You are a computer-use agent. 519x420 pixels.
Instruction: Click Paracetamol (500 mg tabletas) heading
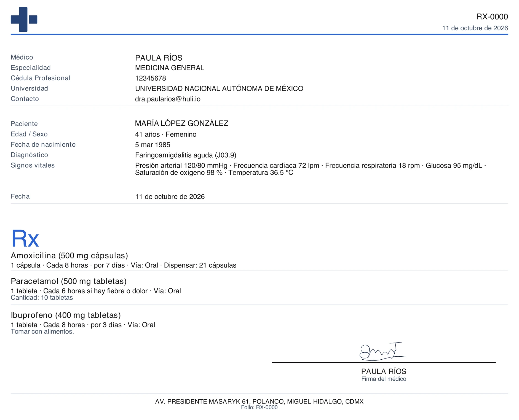click(69, 281)
